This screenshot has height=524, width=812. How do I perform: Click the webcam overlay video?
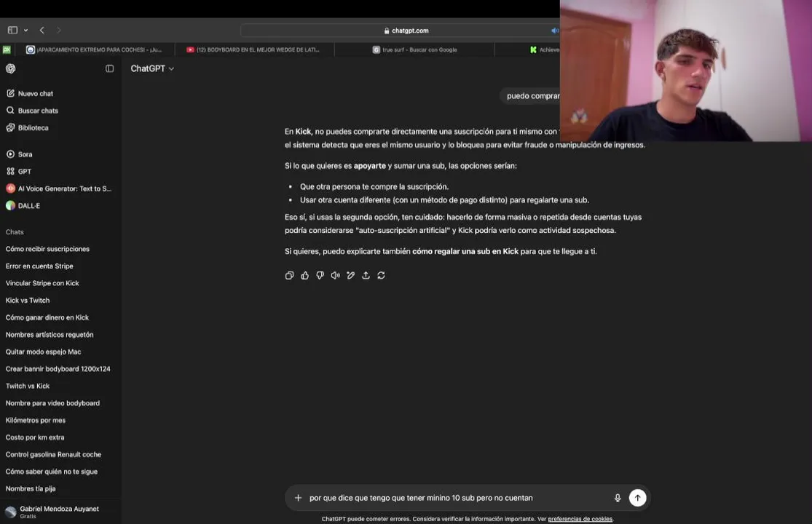[x=685, y=71]
